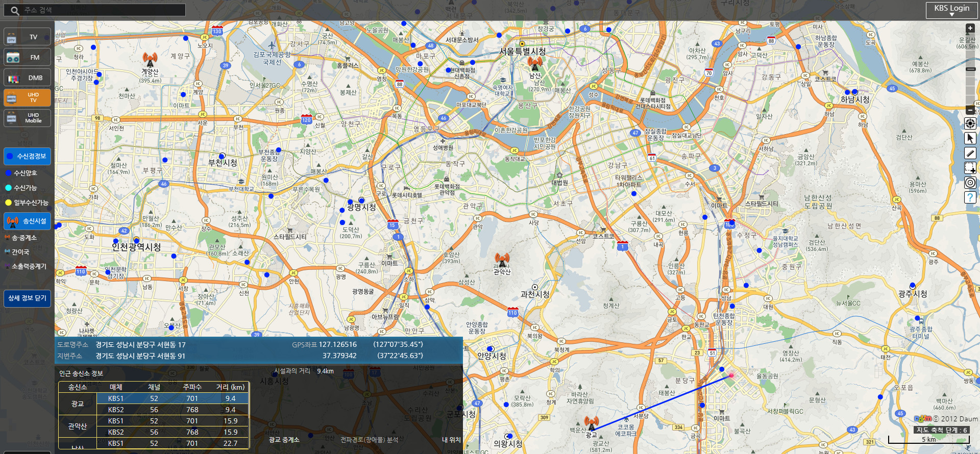Click the lot address 서현동 91 text

[140, 356]
